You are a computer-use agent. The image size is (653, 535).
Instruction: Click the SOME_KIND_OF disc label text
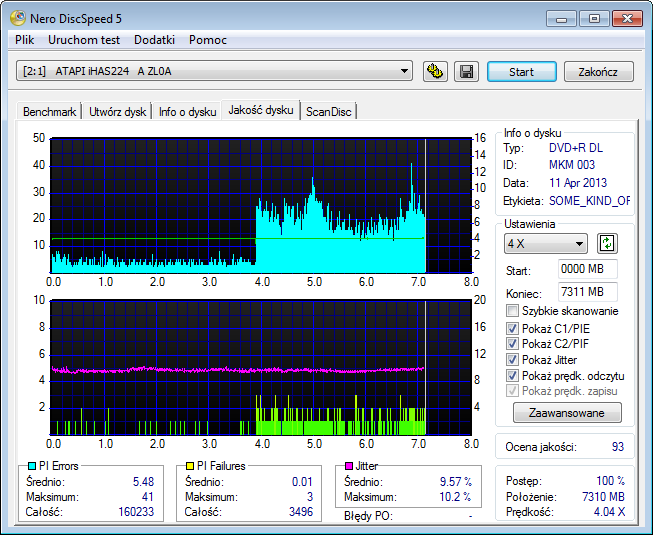click(x=589, y=201)
